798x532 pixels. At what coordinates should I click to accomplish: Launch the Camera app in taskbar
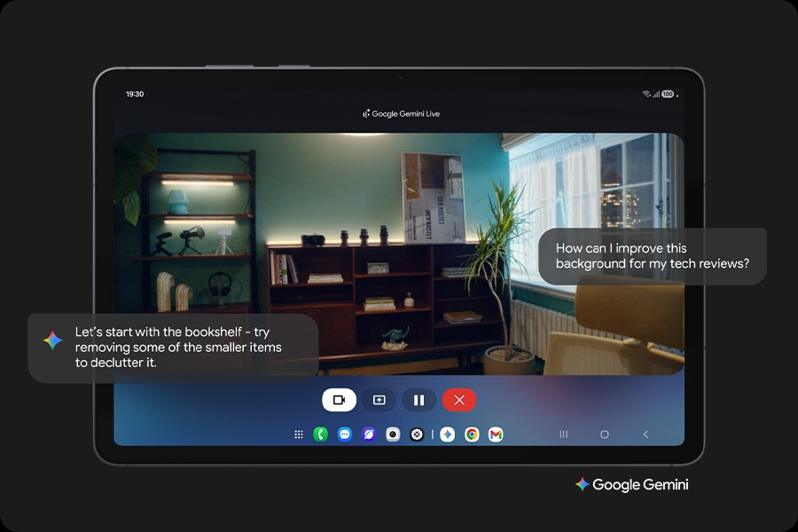tap(393, 434)
